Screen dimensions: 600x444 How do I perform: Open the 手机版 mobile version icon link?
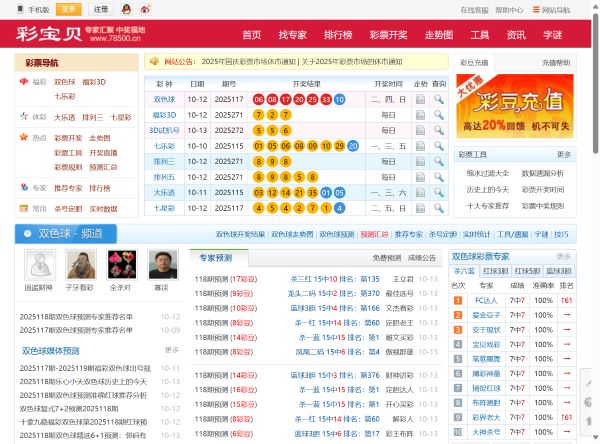point(39,9)
